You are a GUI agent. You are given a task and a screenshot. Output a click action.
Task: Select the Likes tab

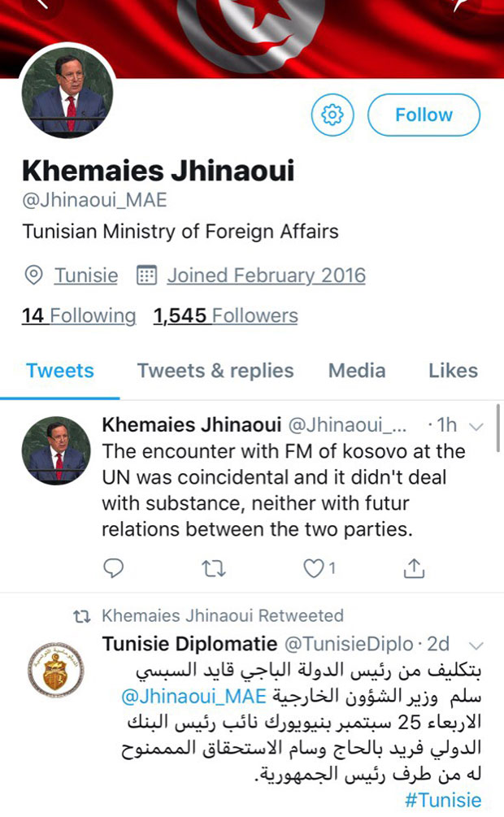[x=453, y=371]
